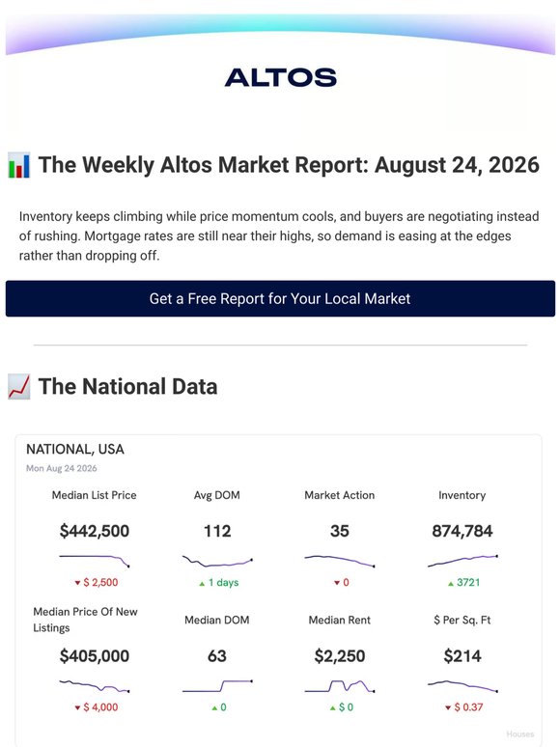The height and width of the screenshot is (747, 560).
Task: Click the Market Action value 35
Action: click(339, 531)
